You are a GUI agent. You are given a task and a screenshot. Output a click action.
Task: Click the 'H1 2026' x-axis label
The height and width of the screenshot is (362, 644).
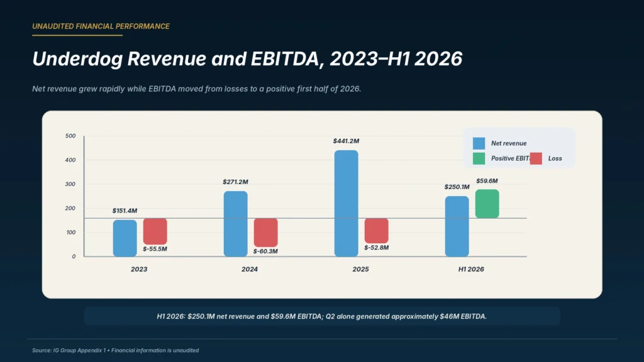point(471,269)
